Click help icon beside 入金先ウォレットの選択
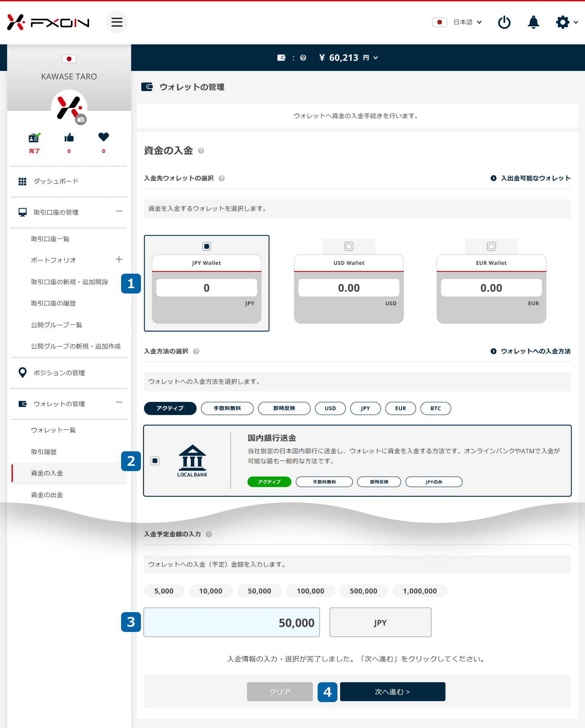 click(222, 178)
